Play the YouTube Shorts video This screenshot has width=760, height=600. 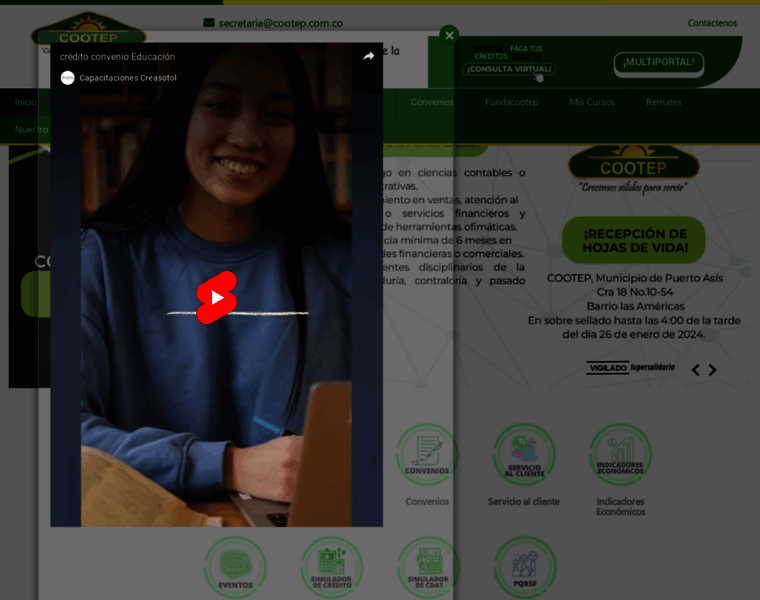point(217,298)
